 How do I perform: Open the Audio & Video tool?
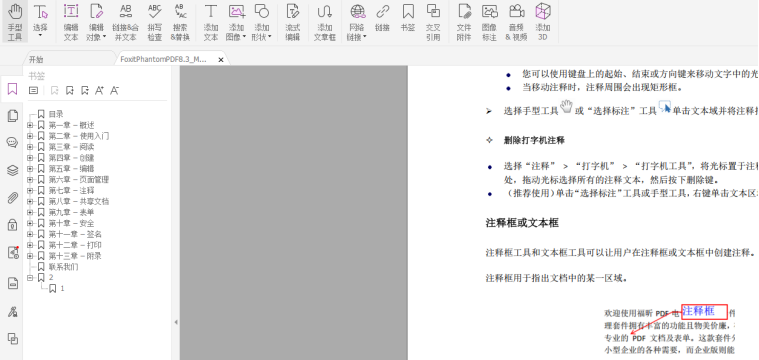(516, 22)
